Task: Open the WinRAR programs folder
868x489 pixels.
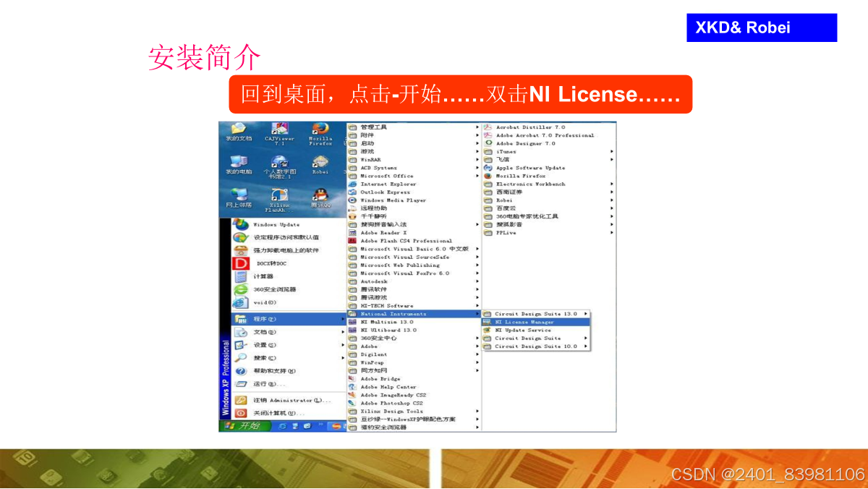Action: tap(414, 160)
